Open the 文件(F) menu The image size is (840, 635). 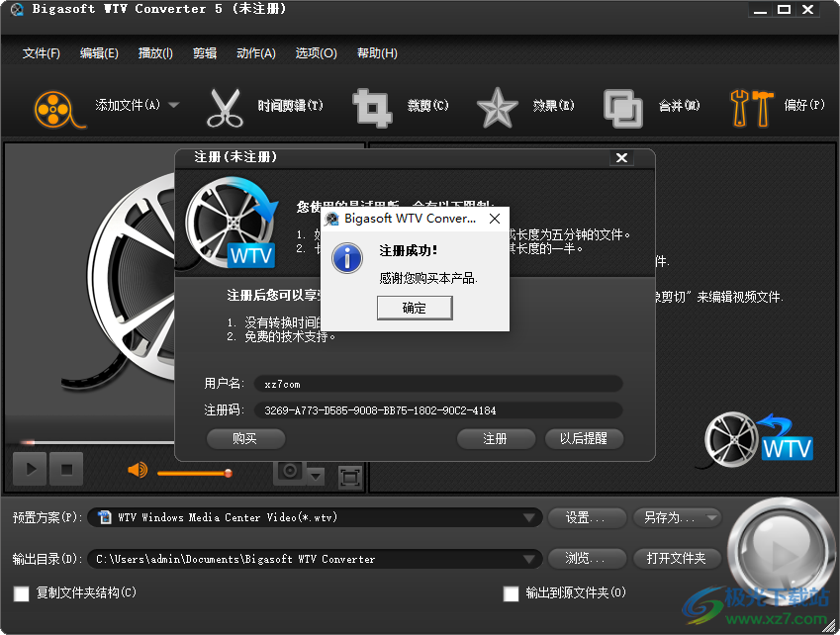tap(42, 53)
